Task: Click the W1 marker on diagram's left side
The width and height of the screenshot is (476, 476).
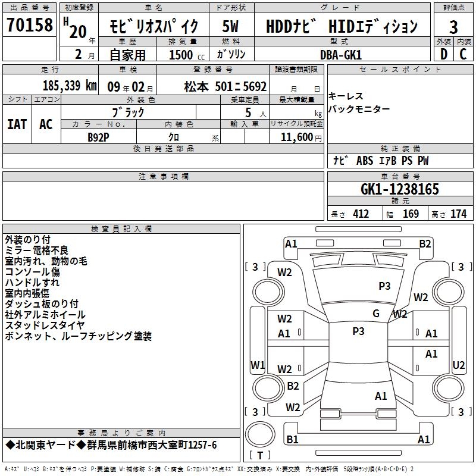Action: coord(258,365)
